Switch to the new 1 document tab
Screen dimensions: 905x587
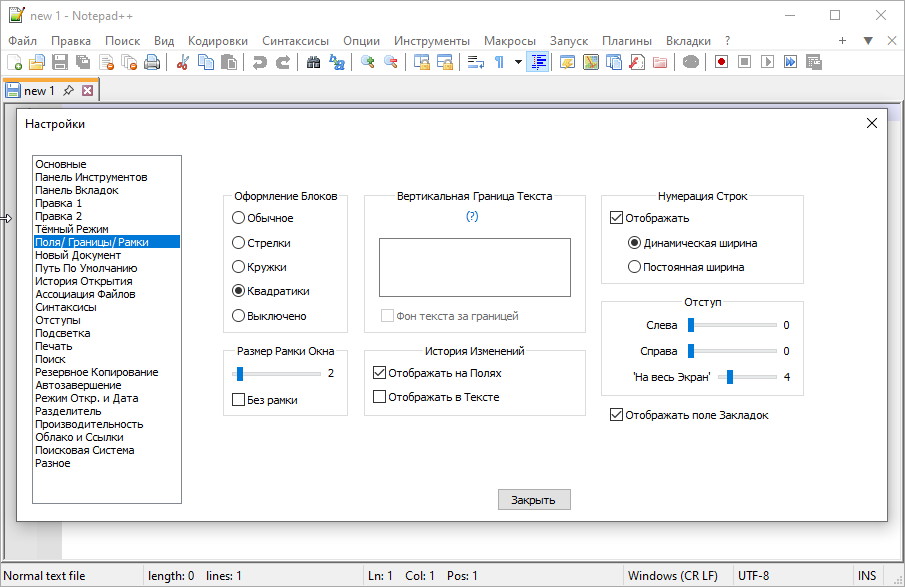pyautogui.click(x=39, y=91)
